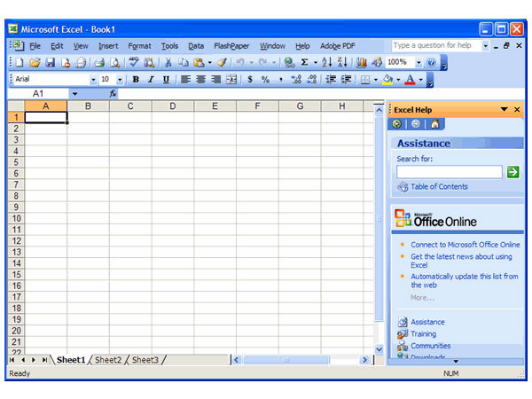The height and width of the screenshot is (399, 532).
Task: Toggle Bold formatting button
Action: [x=136, y=80]
